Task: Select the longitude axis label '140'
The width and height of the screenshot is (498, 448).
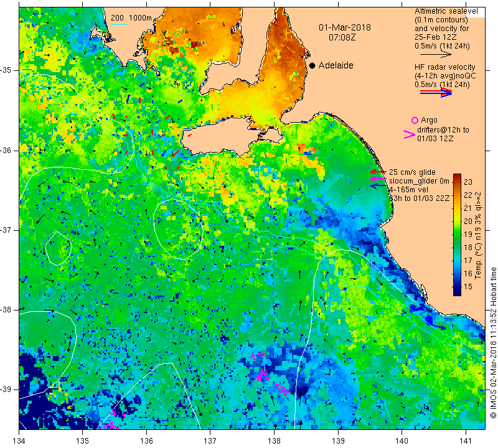Action: pos(402,441)
